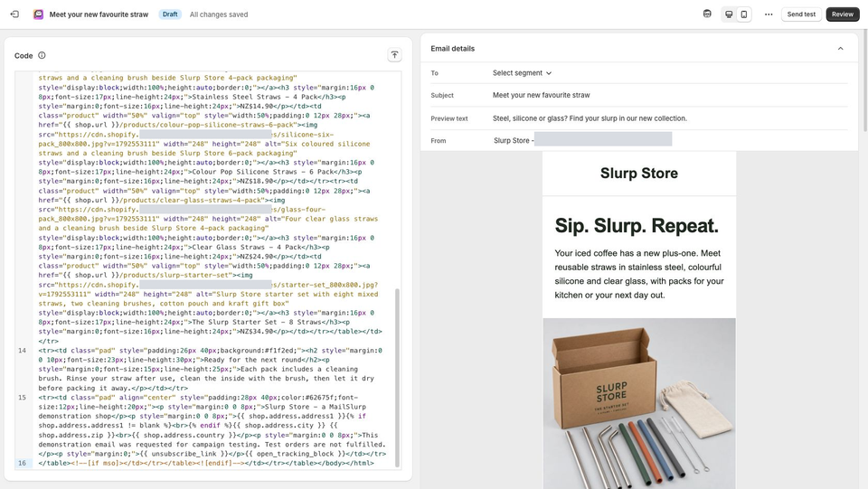Click the Send test button
This screenshot has height=489, width=868.
801,14
